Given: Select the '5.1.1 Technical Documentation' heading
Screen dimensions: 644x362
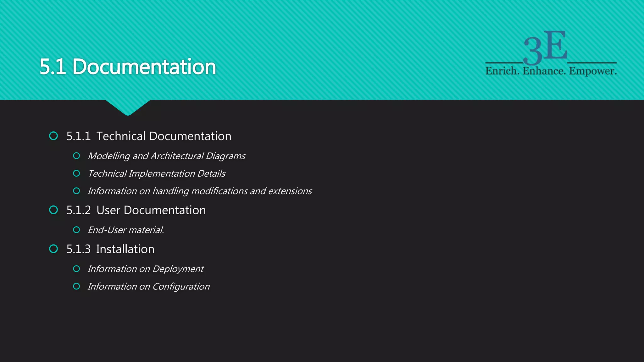Looking at the screenshot, I should [149, 136].
